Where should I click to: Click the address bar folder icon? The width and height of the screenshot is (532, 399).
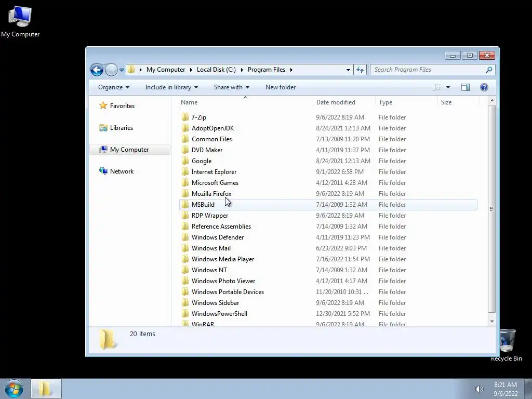(x=131, y=70)
